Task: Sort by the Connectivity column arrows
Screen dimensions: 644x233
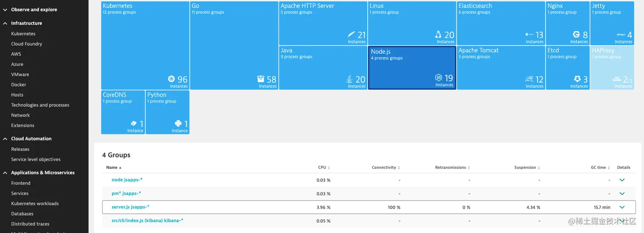Action: [x=399, y=168]
